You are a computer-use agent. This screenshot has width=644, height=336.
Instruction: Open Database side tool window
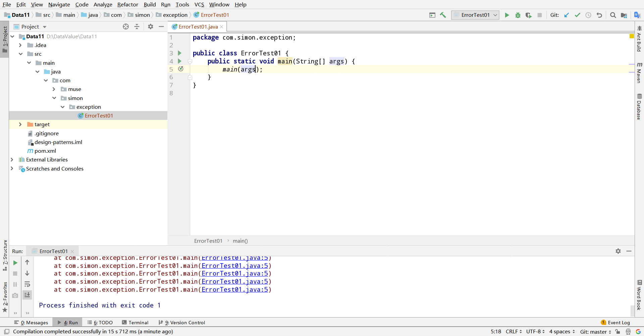pyautogui.click(x=639, y=106)
